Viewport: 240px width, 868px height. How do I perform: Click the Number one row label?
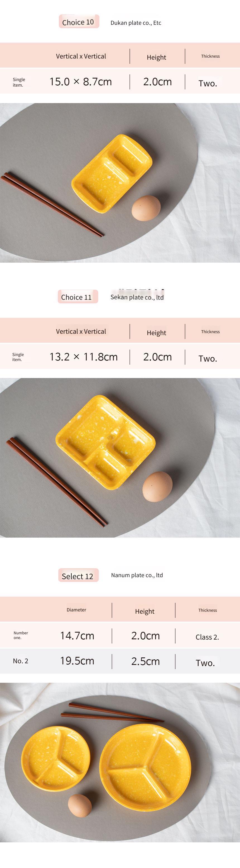[21, 635]
